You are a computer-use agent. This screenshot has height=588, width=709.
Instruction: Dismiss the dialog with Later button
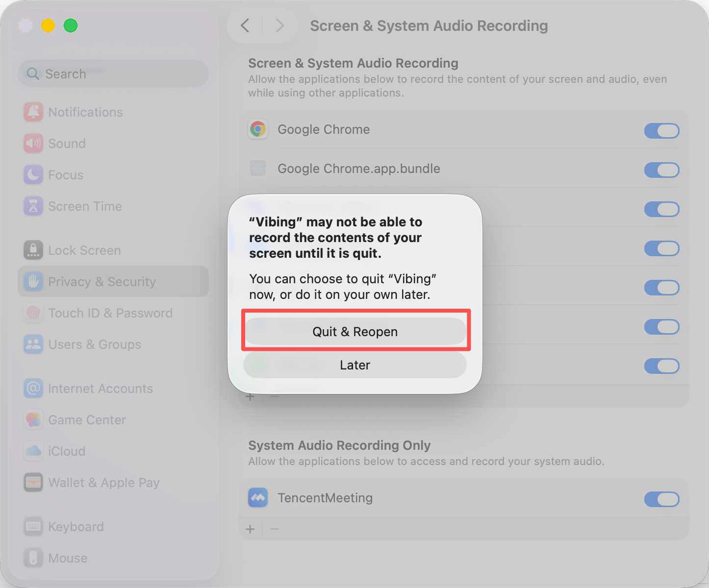[x=355, y=365]
